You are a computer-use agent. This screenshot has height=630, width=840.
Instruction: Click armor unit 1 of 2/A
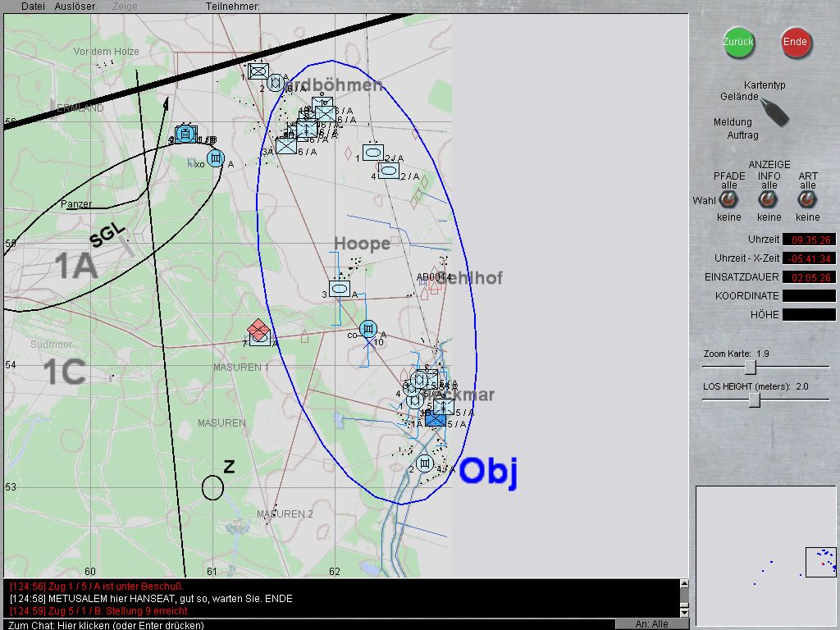pos(372,153)
